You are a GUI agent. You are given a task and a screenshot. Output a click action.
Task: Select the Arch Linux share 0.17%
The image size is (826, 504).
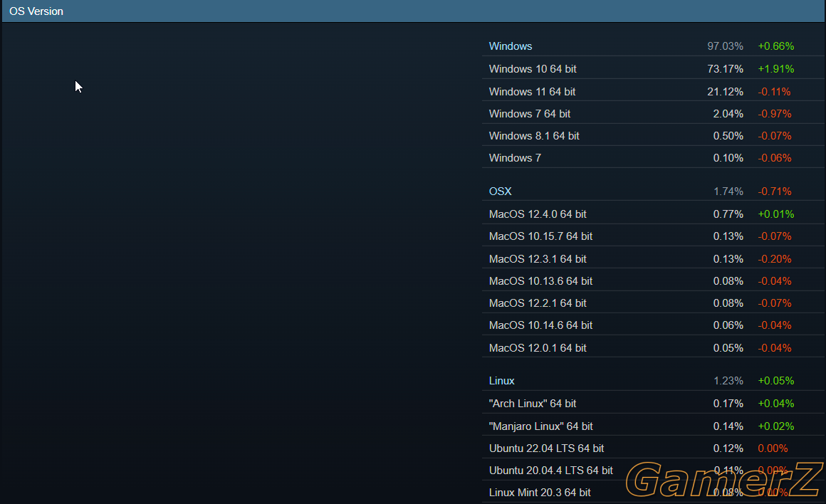(x=728, y=404)
